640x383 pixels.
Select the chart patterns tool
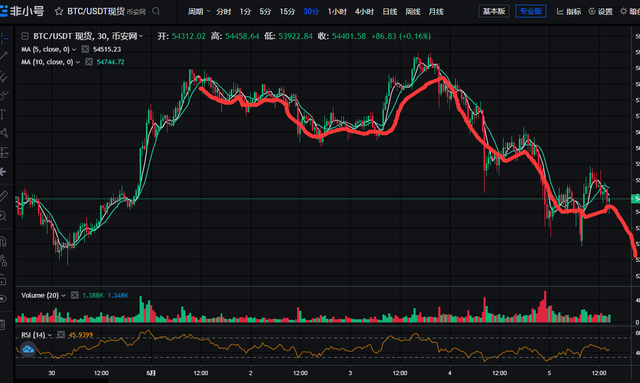pos(3,133)
